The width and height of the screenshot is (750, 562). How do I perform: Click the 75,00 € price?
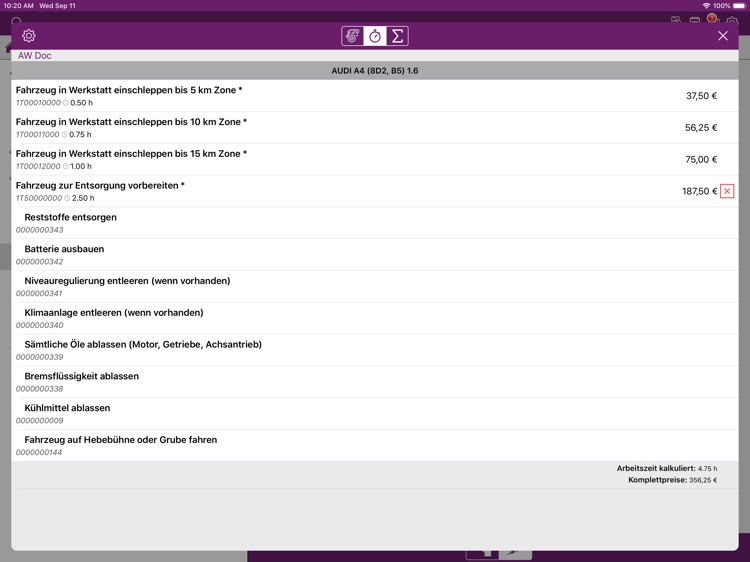[x=701, y=159]
